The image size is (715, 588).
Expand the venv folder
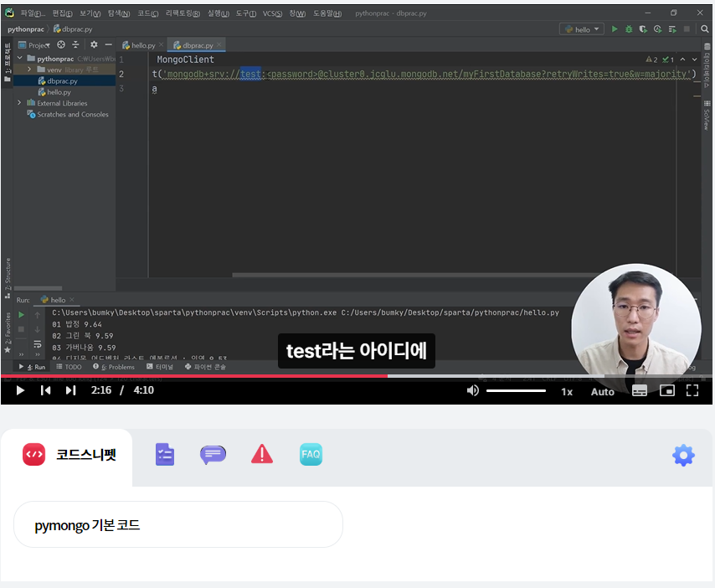[29, 70]
